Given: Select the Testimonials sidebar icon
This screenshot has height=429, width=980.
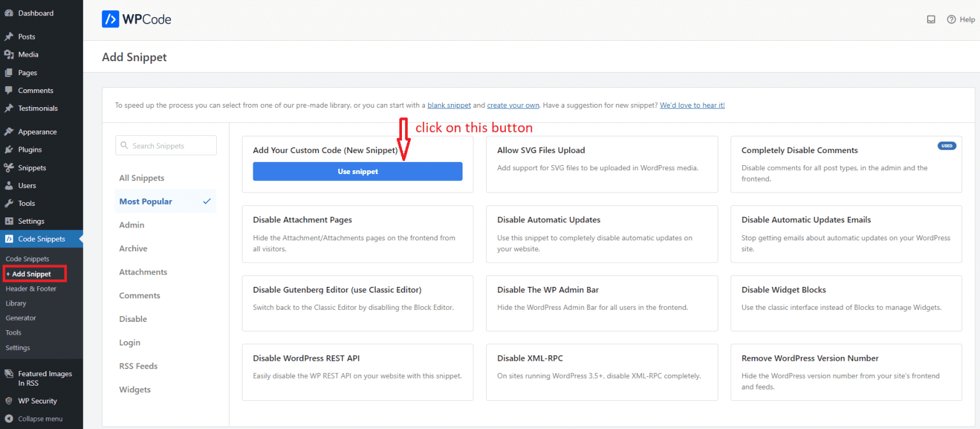Looking at the screenshot, I should [x=9, y=108].
